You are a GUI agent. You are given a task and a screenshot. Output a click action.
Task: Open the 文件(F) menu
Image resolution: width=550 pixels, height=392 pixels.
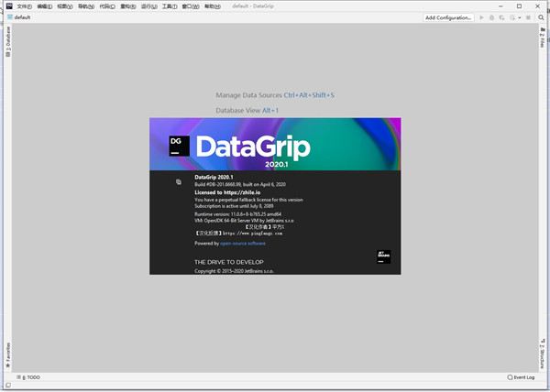(24, 5)
